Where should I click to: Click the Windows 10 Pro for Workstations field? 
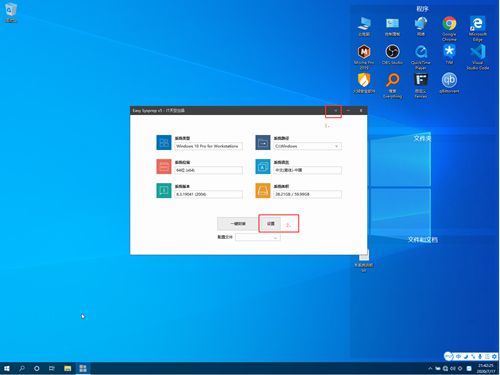pyautogui.click(x=208, y=146)
